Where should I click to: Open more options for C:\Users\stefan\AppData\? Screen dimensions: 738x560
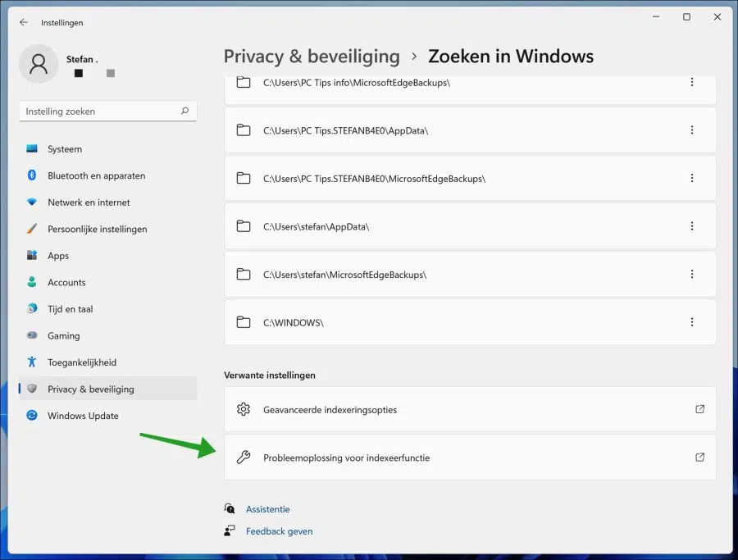pyautogui.click(x=692, y=226)
